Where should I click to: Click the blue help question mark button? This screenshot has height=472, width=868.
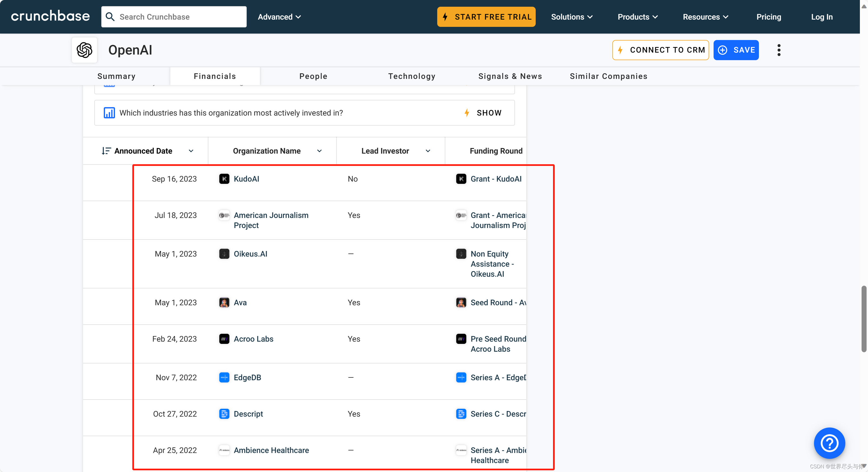(829, 443)
